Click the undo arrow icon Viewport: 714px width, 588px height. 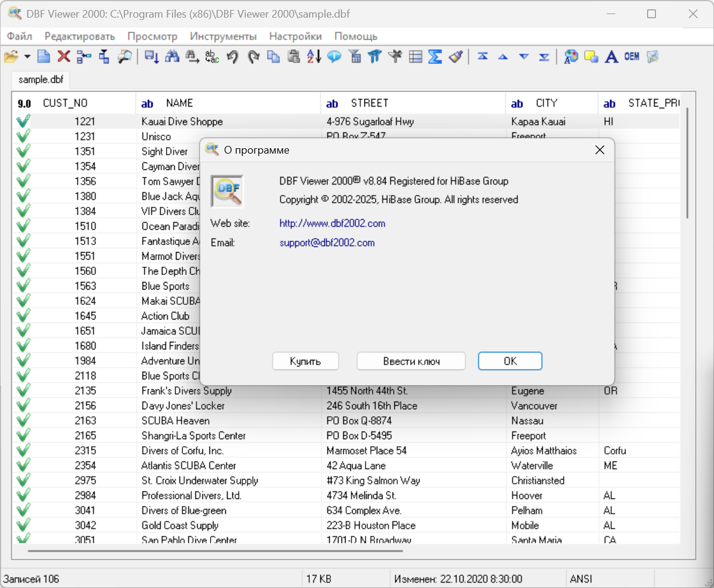point(233,56)
